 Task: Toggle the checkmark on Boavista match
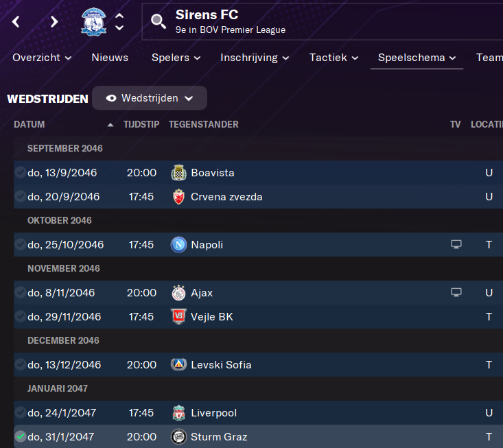coord(21,172)
